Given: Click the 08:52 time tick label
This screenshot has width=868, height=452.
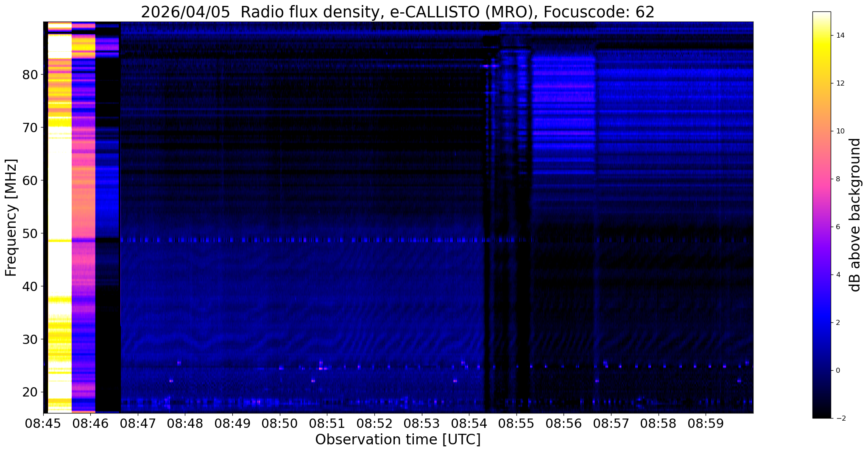Looking at the screenshot, I should 374,424.
